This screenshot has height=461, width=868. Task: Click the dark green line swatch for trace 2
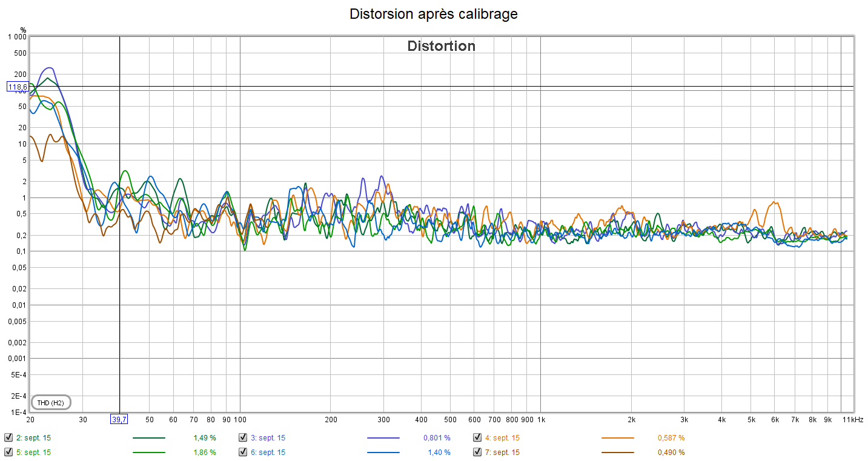click(x=148, y=438)
